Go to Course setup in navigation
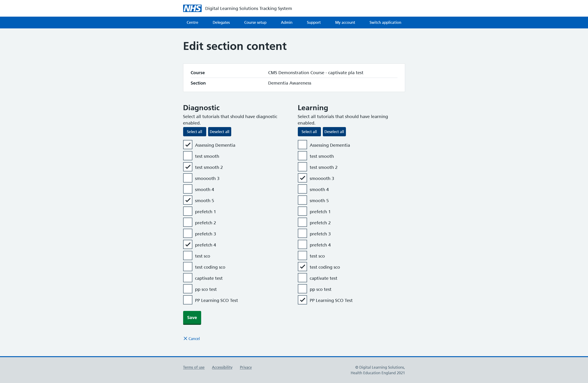 click(255, 22)
